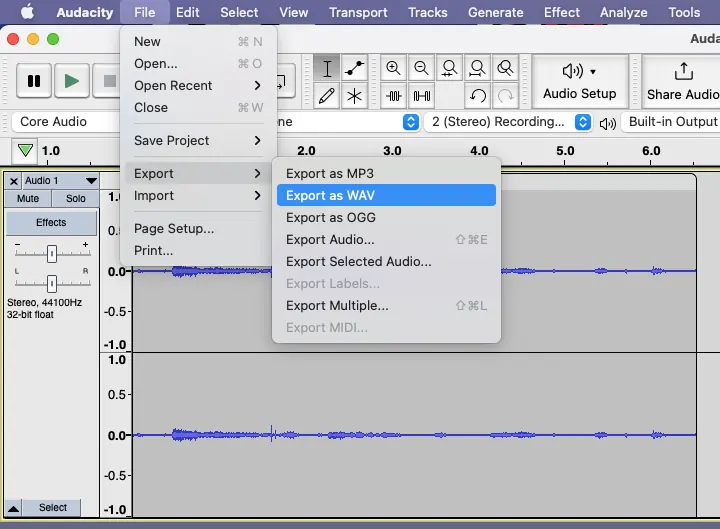
Task: Click the Redo arrow icon
Action: 505,96
